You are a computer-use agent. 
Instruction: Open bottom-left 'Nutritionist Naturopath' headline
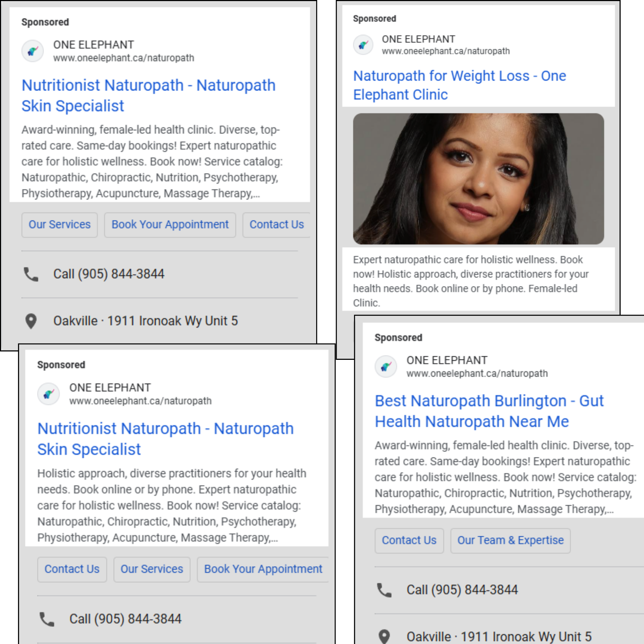coord(165,439)
